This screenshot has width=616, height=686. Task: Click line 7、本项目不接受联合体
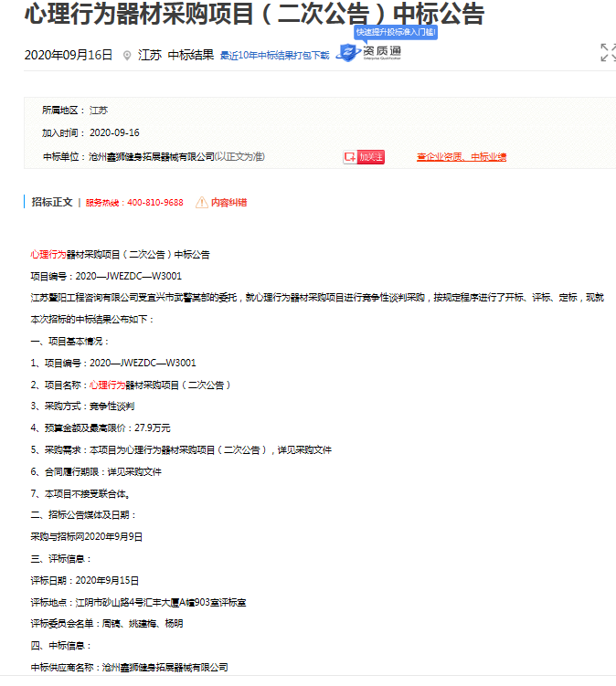(x=80, y=493)
